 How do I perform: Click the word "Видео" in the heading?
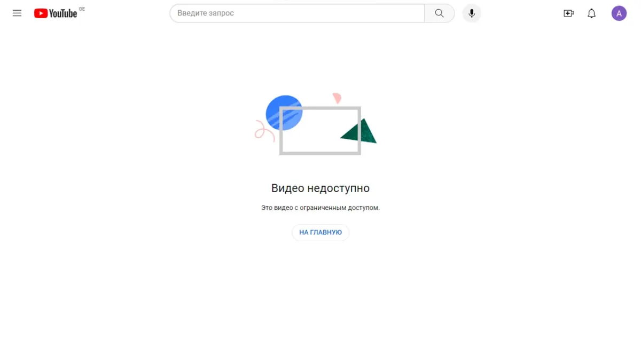287,188
